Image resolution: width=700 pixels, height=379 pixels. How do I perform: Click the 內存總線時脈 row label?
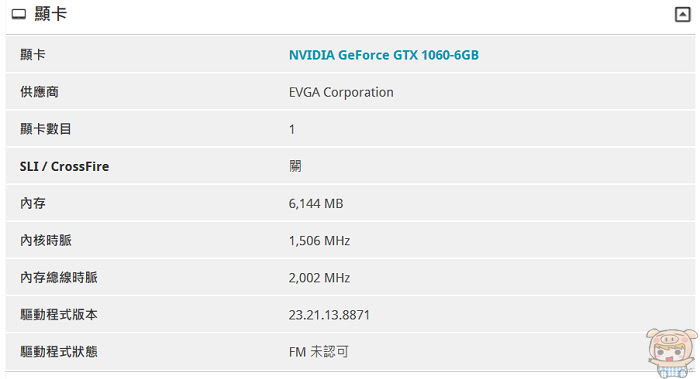coord(58,278)
